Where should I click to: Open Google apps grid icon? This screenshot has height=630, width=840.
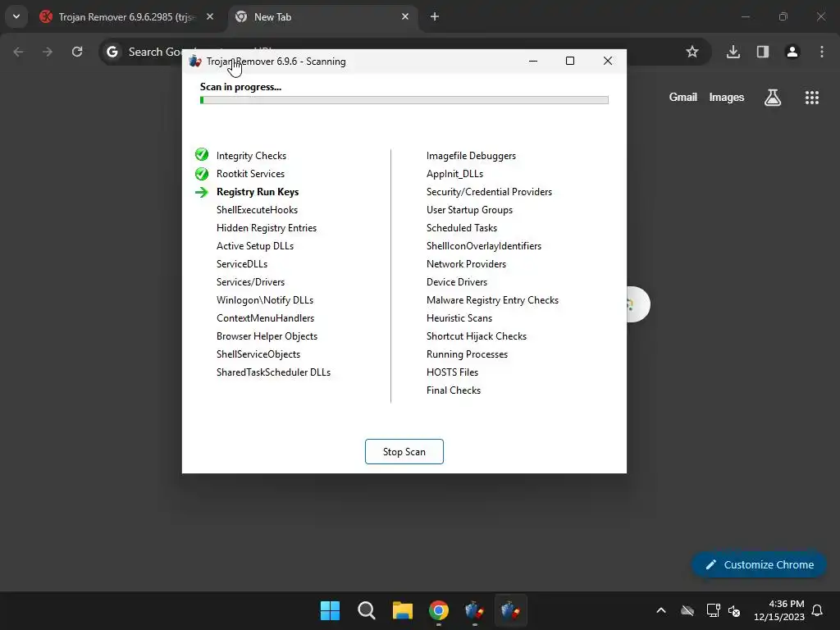pos(812,98)
